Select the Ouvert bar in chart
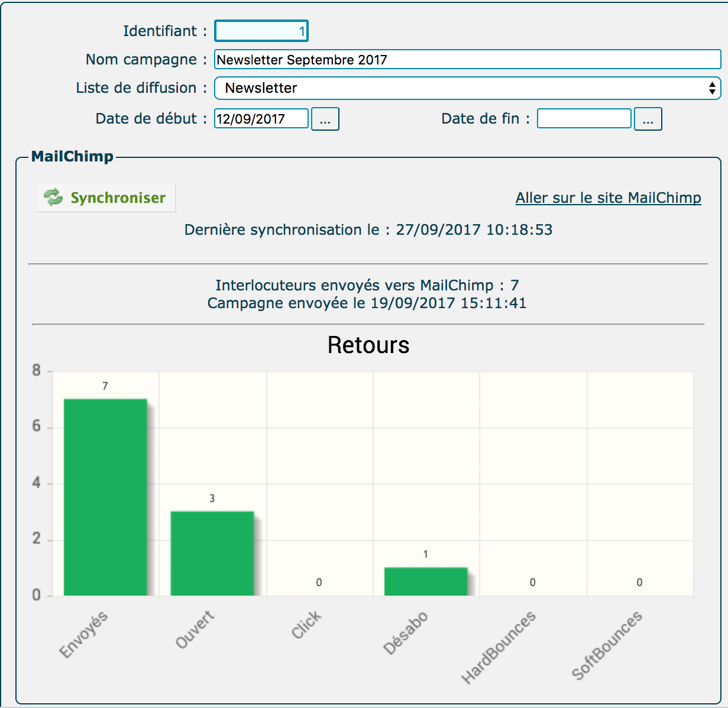Image resolution: width=728 pixels, height=708 pixels. point(212,554)
